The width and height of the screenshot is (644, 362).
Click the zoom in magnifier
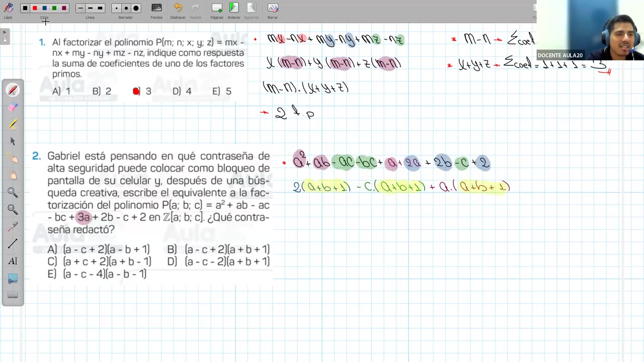point(13,193)
